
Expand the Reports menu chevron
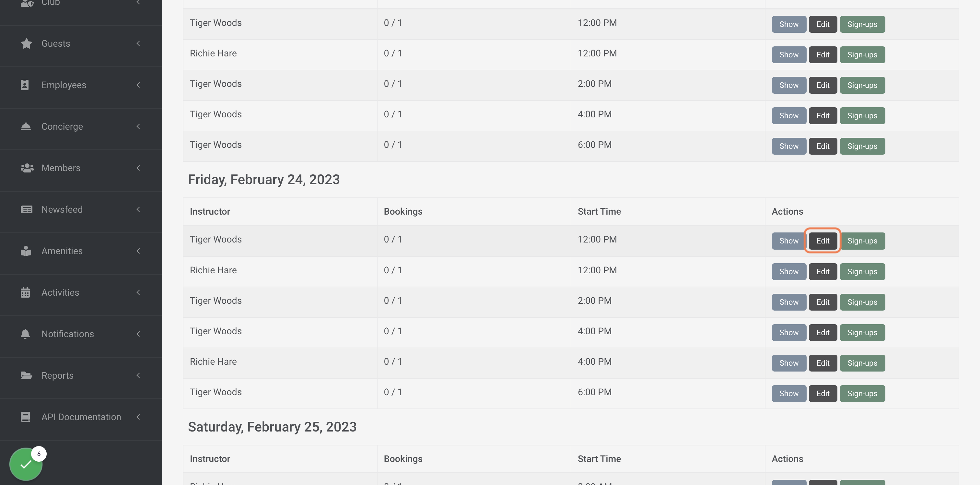(138, 375)
